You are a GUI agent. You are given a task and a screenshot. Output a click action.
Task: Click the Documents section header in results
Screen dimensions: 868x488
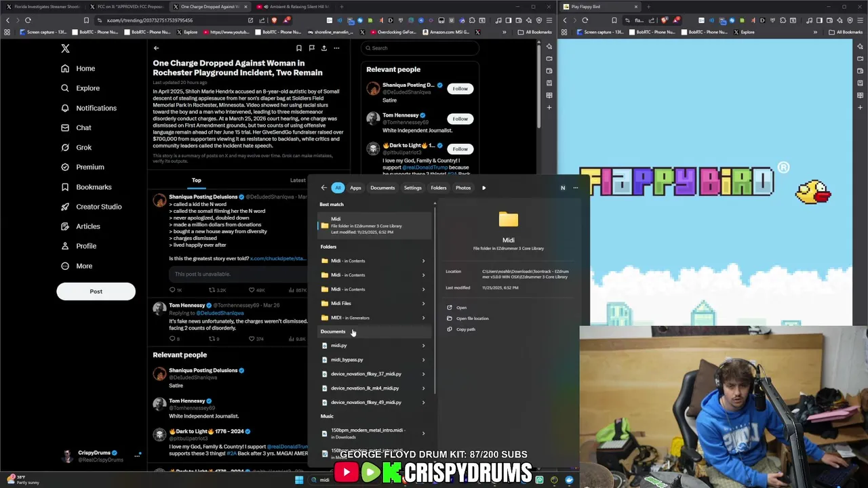point(332,331)
